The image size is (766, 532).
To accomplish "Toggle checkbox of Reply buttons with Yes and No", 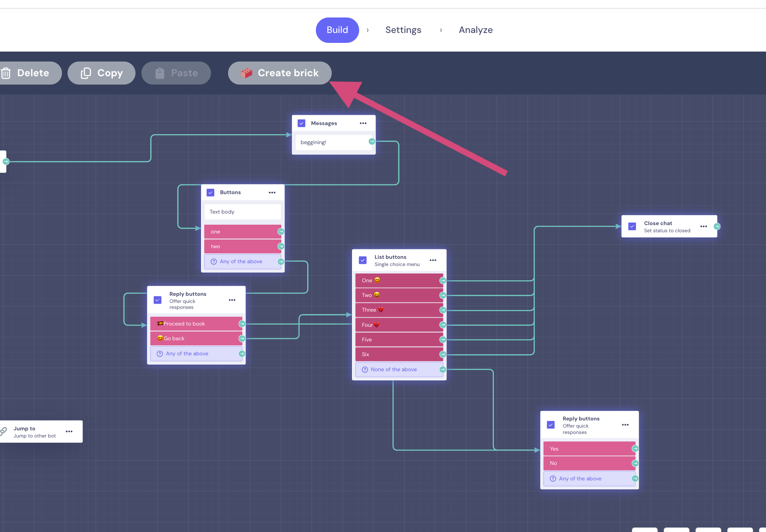I will tap(551, 425).
